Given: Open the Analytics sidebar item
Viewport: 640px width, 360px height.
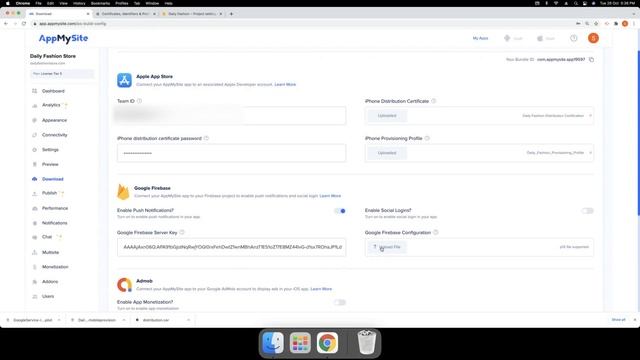Looking at the screenshot, I should click(x=51, y=105).
